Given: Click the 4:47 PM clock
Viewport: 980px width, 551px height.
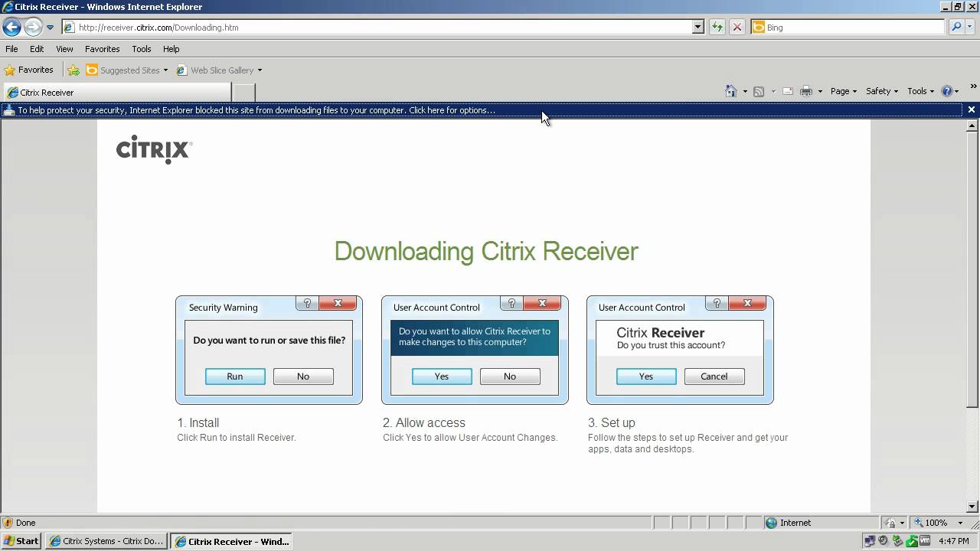Looking at the screenshot, I should [954, 541].
